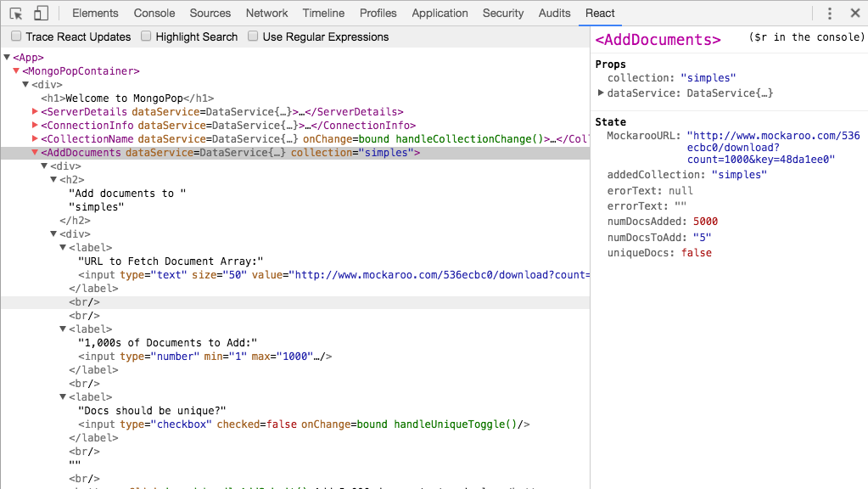Click the errorText empty string value
Image resolution: width=868 pixels, height=489 pixels.
[680, 206]
